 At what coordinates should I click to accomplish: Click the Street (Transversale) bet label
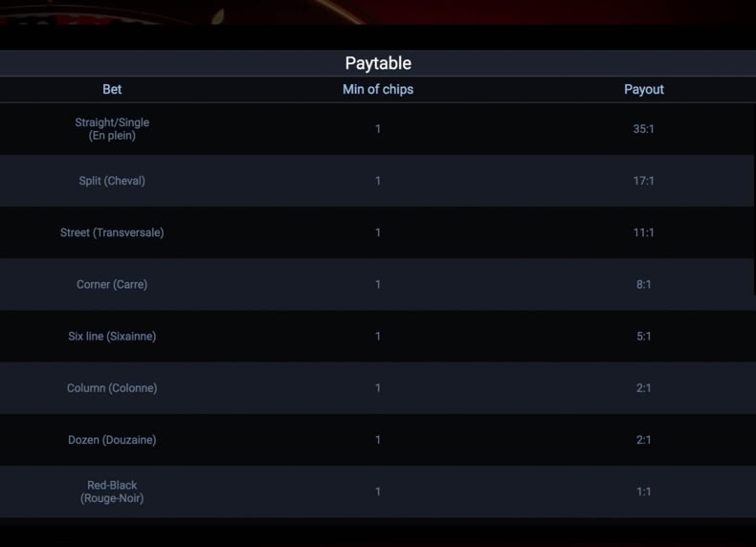tap(112, 232)
